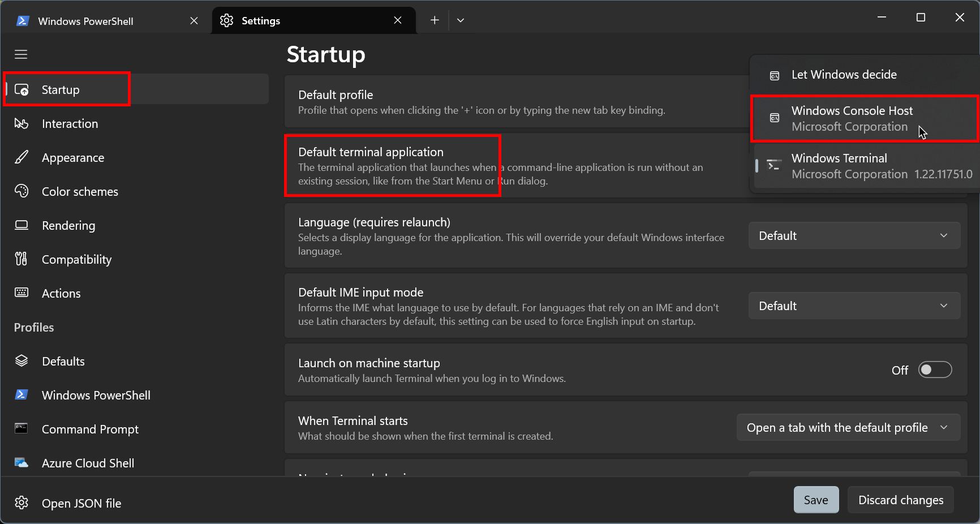Open a new tab with plus button

[x=435, y=20]
